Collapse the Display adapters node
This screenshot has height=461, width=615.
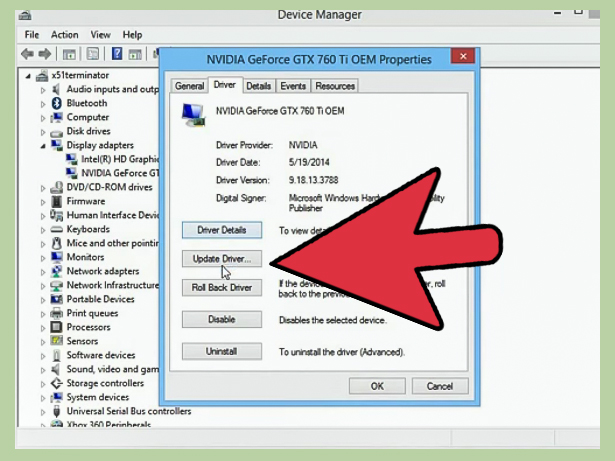[x=43, y=146]
